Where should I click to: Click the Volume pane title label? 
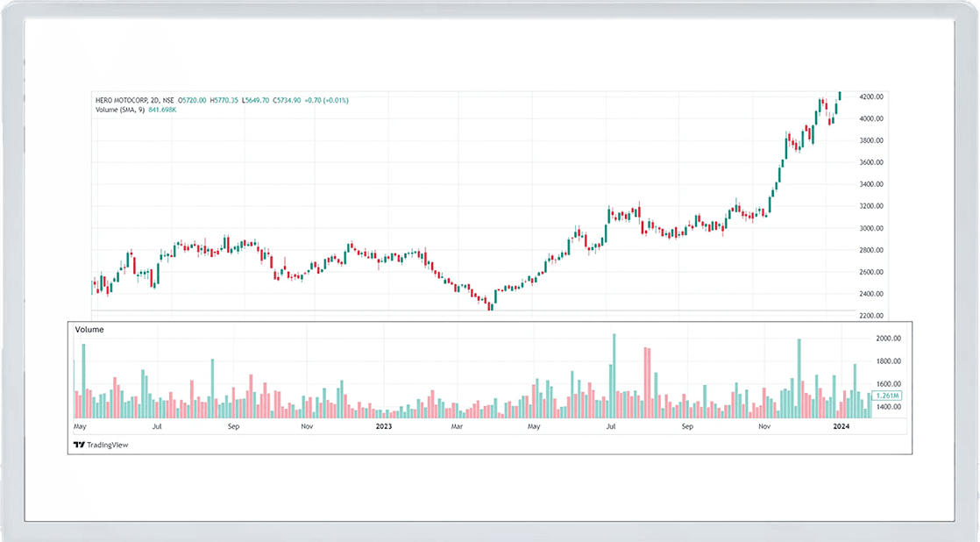pyautogui.click(x=89, y=330)
